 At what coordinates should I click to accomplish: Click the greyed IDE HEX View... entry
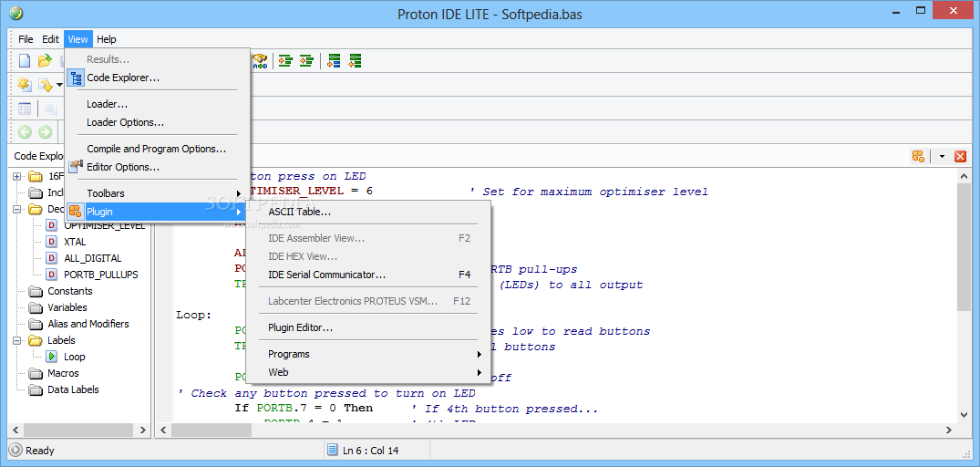(368, 256)
